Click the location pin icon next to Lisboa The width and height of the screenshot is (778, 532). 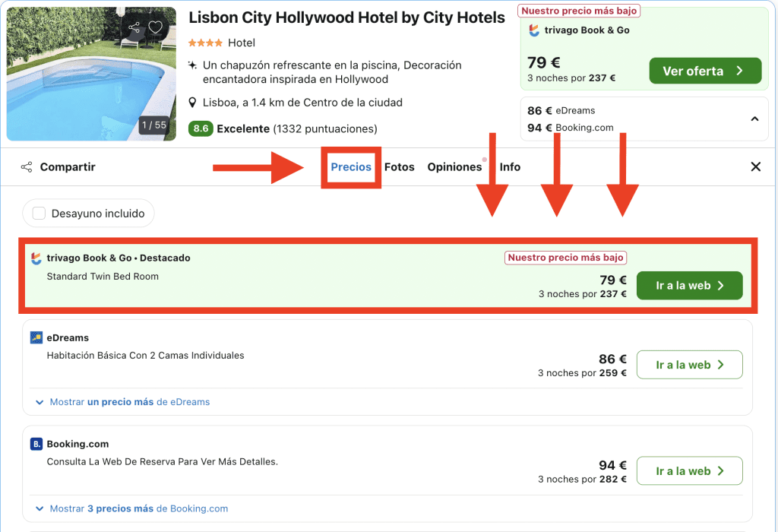click(x=194, y=103)
